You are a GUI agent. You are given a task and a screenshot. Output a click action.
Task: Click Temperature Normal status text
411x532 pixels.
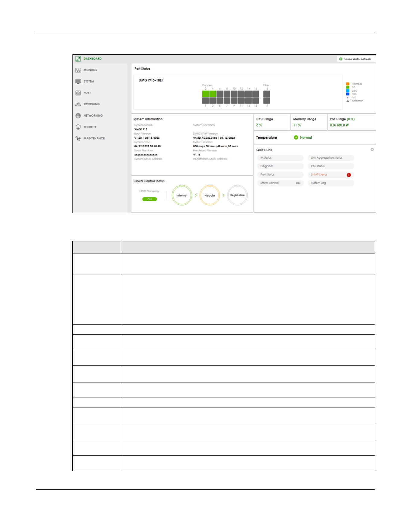306,137
